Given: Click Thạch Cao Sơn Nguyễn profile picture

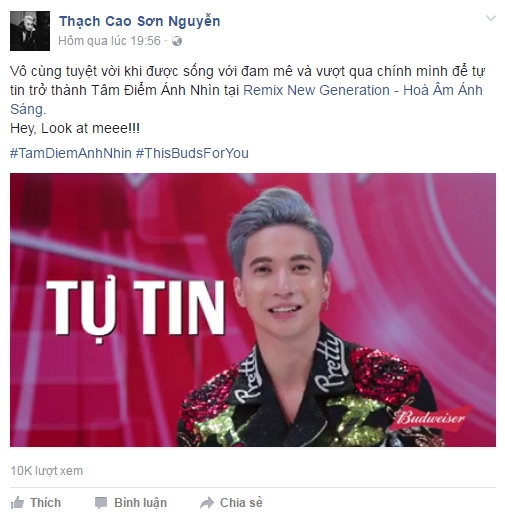Looking at the screenshot, I should tap(30, 31).
